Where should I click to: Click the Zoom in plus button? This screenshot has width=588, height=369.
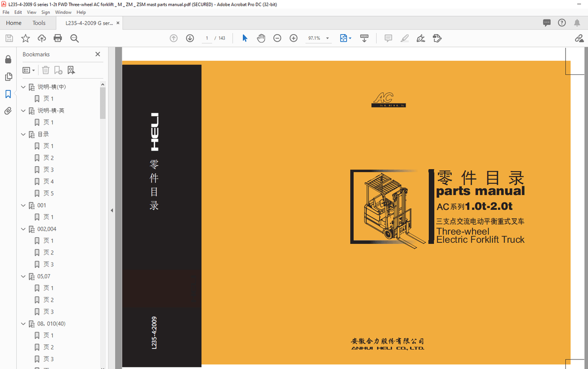click(294, 38)
